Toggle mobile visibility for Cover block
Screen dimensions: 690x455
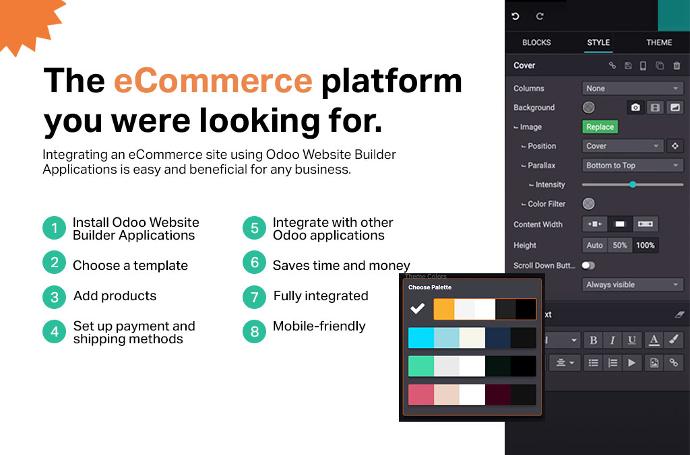pyautogui.click(x=643, y=66)
